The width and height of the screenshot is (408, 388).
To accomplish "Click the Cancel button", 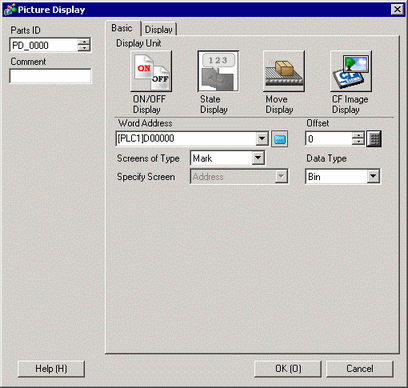I will tap(360, 369).
